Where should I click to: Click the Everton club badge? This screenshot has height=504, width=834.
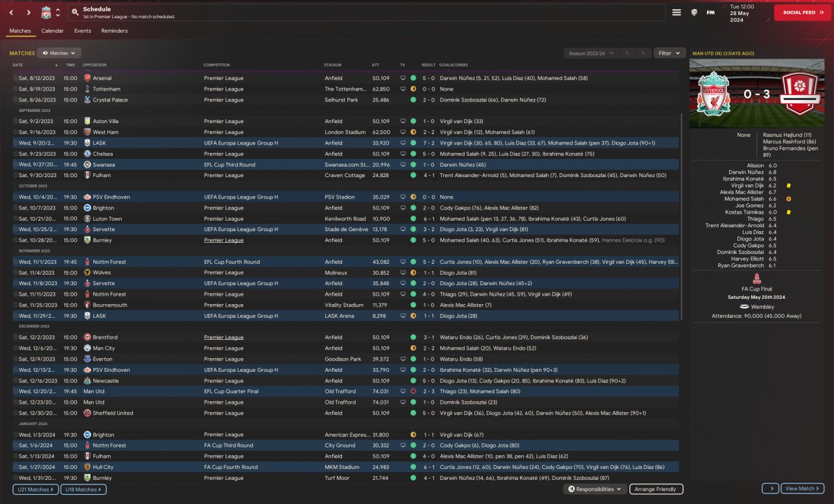point(87,359)
